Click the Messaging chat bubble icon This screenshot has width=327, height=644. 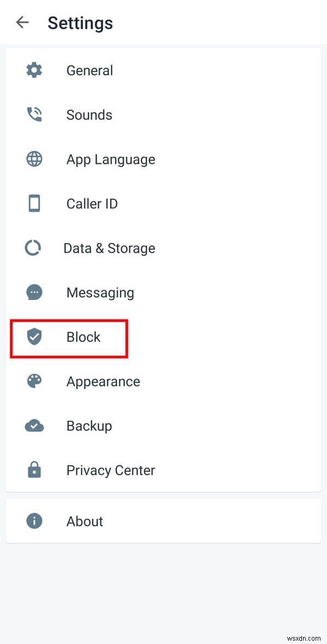[34, 292]
